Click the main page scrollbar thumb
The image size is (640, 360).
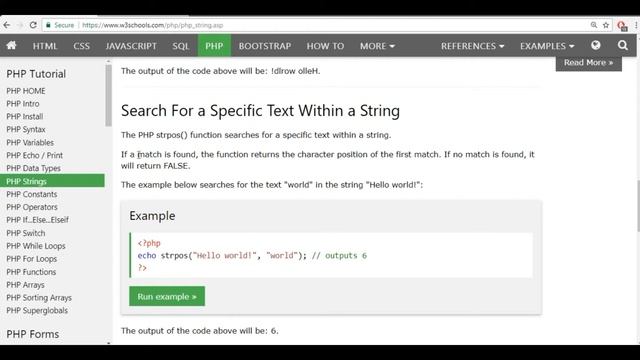(638, 205)
